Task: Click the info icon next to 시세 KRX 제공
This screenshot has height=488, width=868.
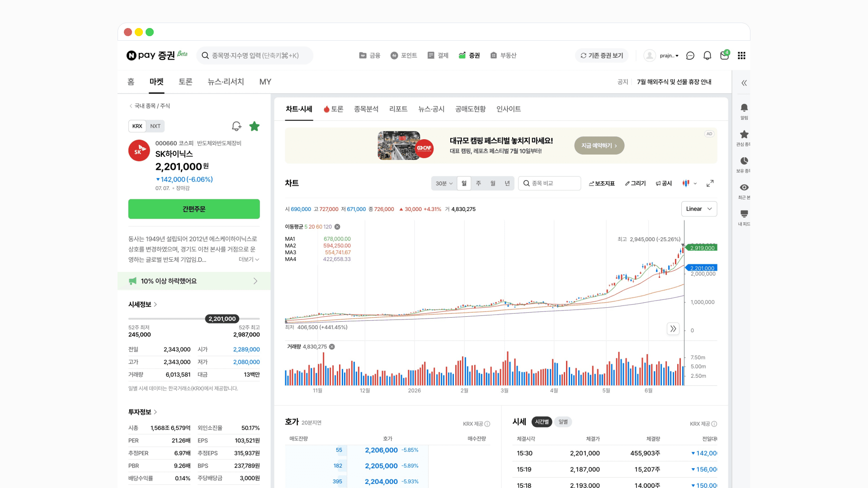Action: (714, 424)
